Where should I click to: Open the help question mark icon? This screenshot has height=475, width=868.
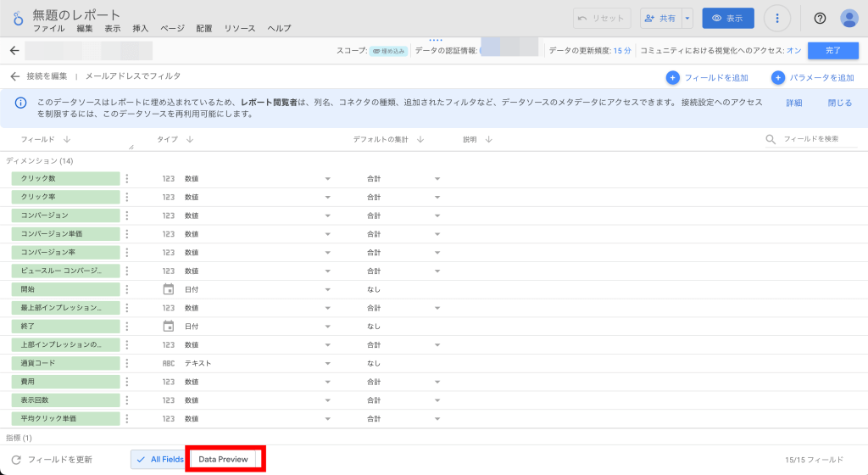820,19
